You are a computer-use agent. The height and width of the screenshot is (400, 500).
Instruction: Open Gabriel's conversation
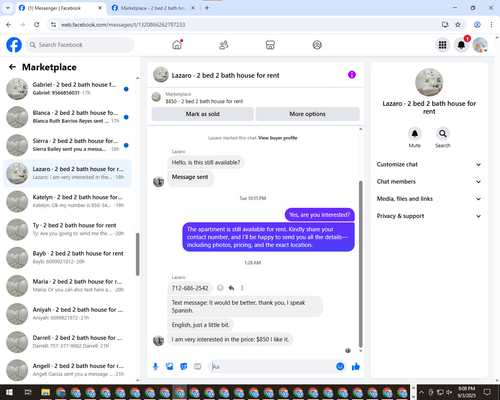pos(68,89)
